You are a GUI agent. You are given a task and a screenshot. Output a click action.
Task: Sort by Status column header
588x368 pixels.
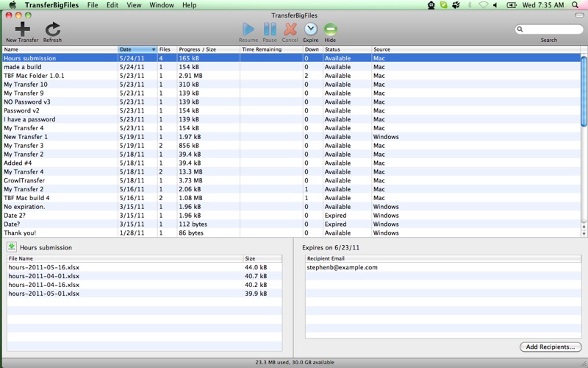[x=347, y=49]
